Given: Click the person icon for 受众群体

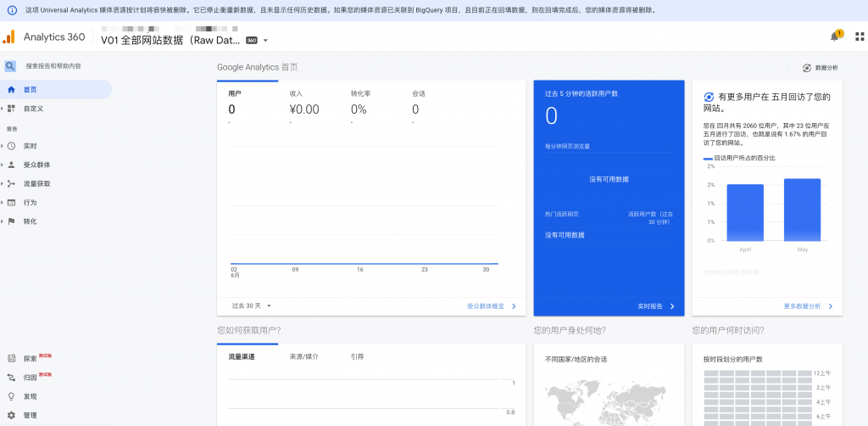Looking at the screenshot, I should pos(11,165).
